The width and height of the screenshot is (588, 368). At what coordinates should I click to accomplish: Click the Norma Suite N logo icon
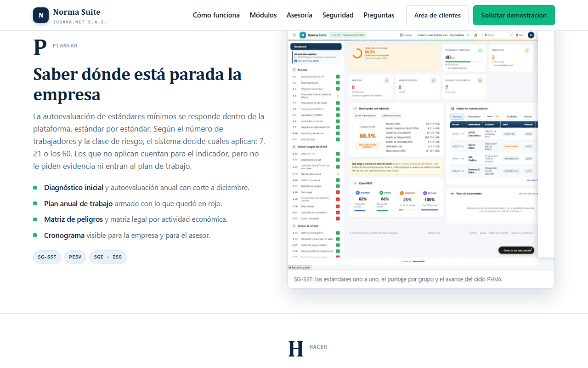coord(41,15)
